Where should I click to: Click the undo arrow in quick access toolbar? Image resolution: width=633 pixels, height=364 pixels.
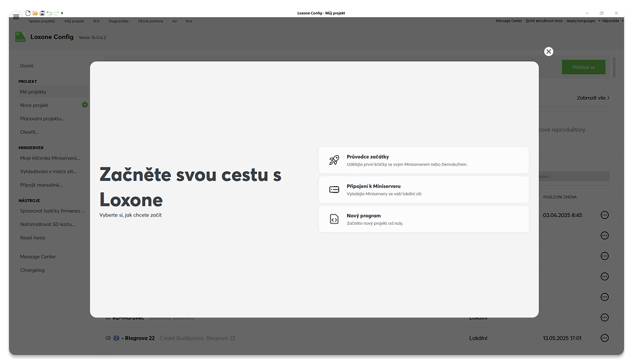tap(49, 13)
